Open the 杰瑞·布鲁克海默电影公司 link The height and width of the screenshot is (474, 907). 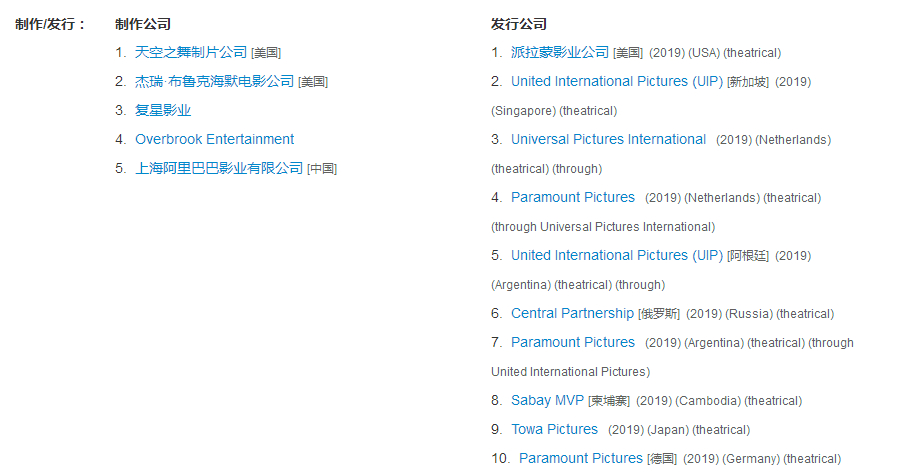(x=215, y=82)
